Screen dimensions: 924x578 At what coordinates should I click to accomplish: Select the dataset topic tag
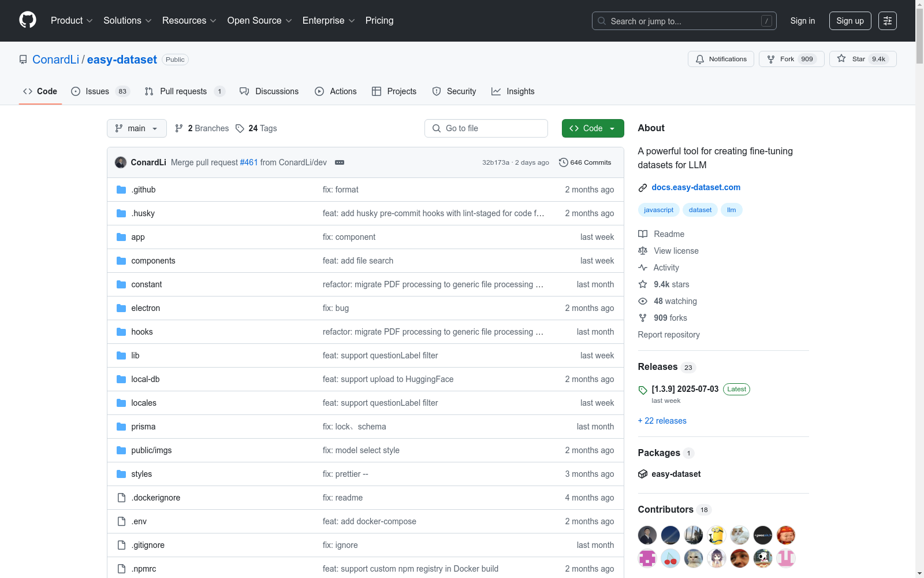[701, 210]
